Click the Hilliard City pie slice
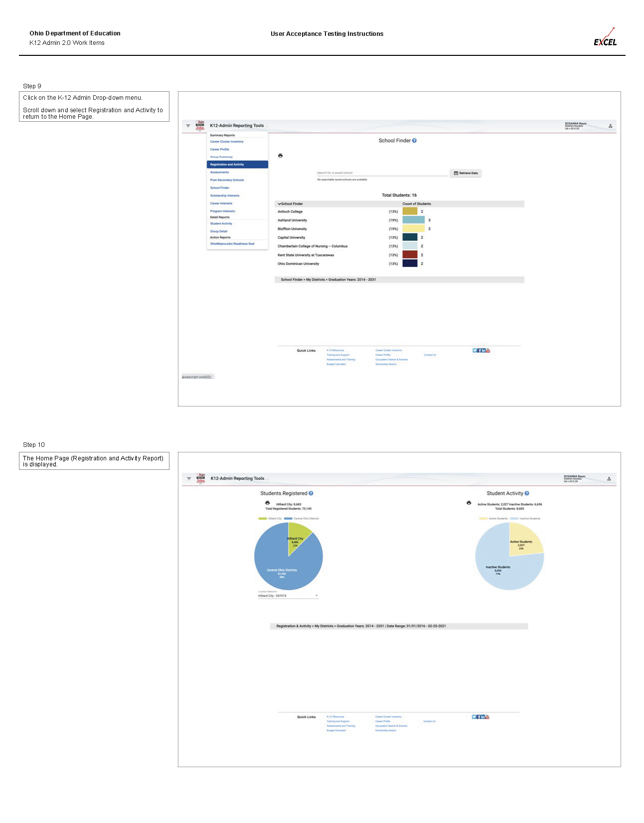The image size is (644, 823). click(x=297, y=538)
